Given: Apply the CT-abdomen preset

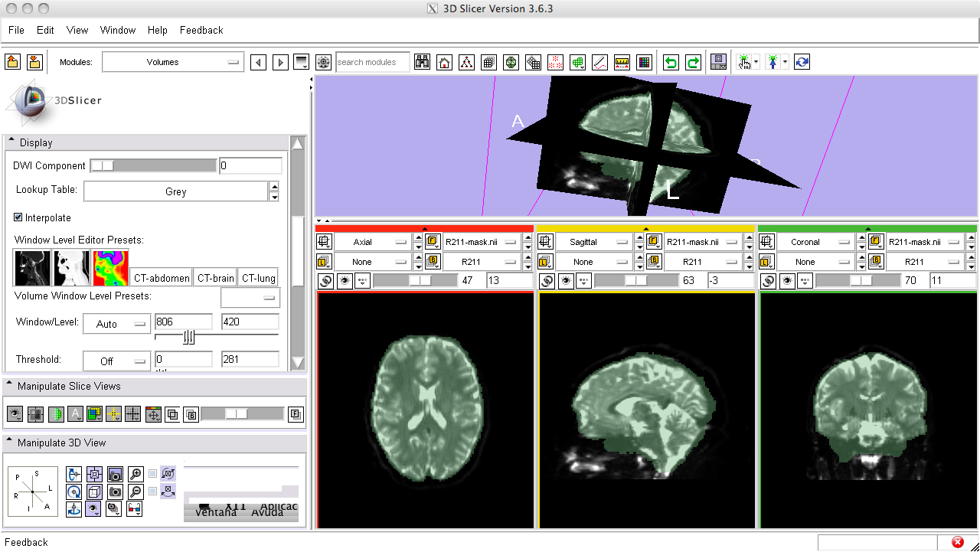Looking at the screenshot, I should tap(162, 278).
